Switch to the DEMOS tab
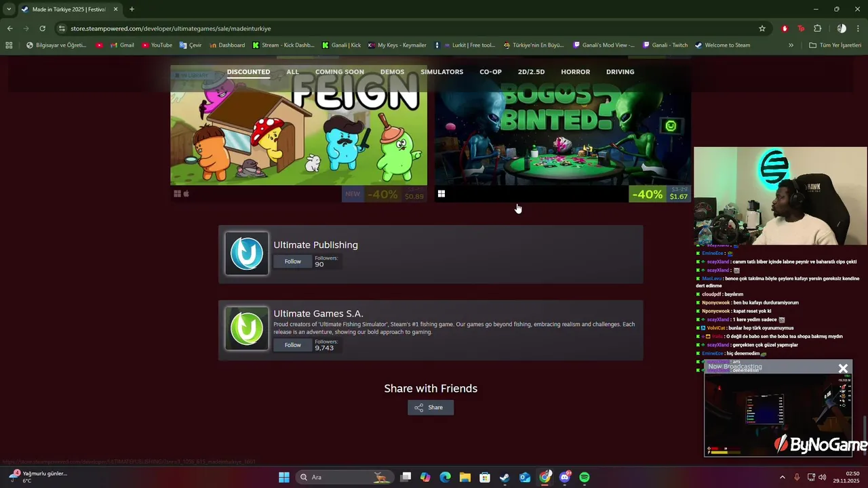868x488 pixels. (392, 72)
